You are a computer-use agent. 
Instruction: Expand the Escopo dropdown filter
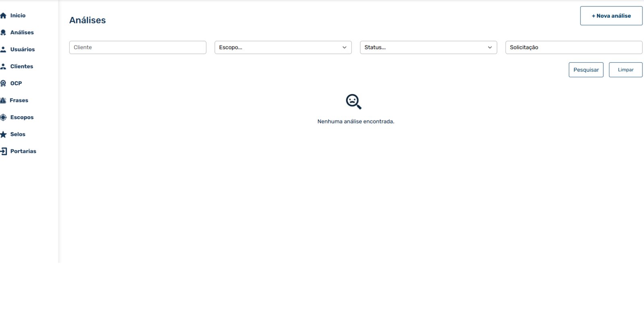(283, 47)
